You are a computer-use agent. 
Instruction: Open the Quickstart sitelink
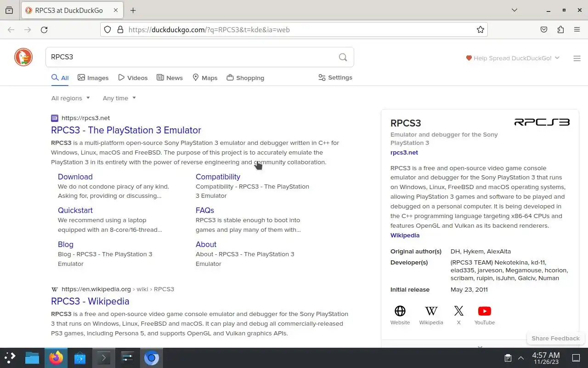[x=75, y=210]
